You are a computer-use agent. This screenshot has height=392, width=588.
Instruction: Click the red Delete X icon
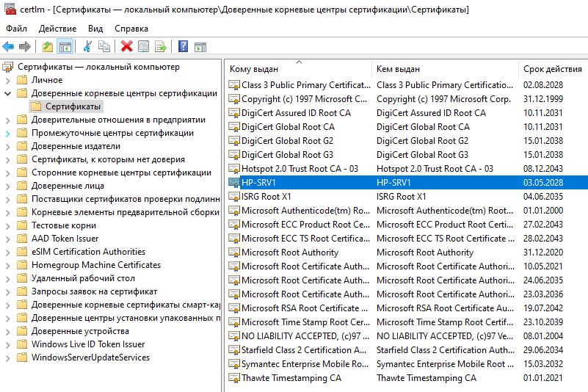click(127, 46)
